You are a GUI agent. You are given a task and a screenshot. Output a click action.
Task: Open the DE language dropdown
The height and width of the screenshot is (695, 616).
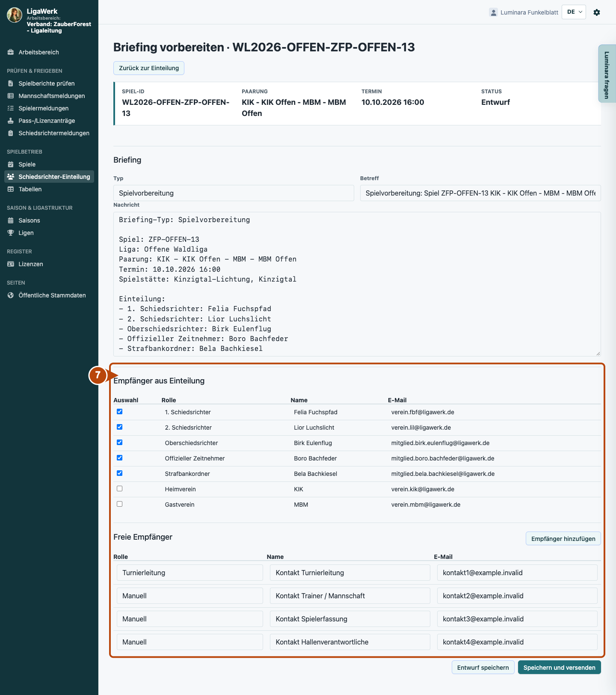[x=574, y=12]
